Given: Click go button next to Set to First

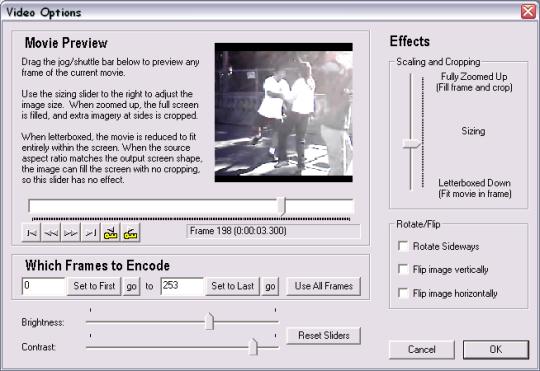Looking at the screenshot, I should 131,286.
